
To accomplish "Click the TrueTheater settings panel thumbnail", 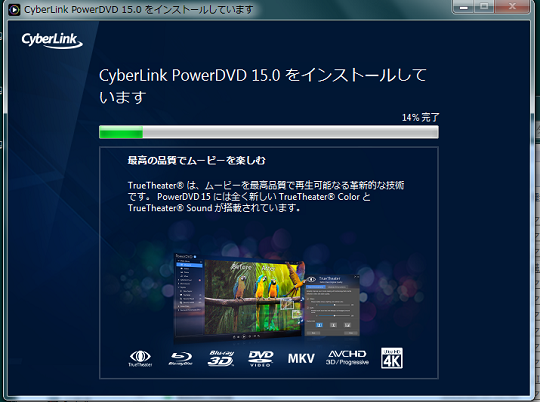I will 332,305.
